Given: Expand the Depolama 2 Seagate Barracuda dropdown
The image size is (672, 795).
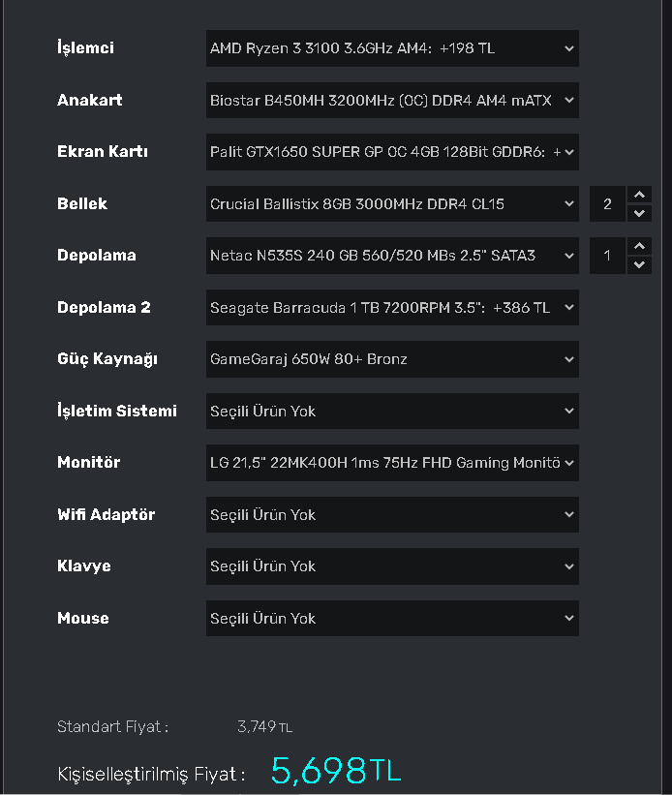Looking at the screenshot, I should pos(391,308).
